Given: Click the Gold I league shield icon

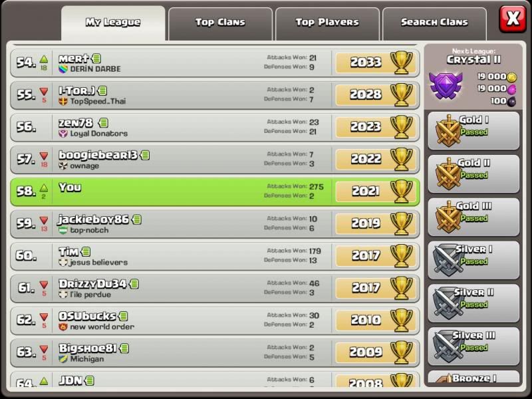Looking at the screenshot, I should click(448, 130).
